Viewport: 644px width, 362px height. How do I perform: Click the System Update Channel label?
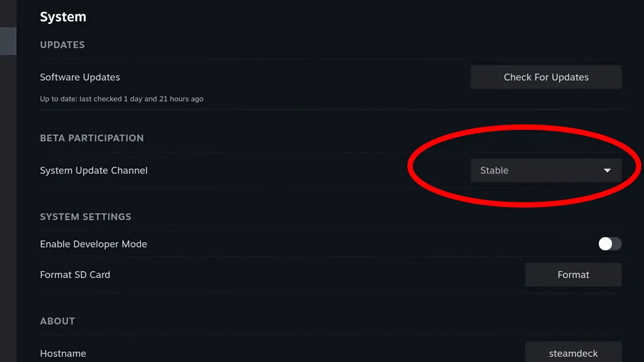tap(93, 171)
